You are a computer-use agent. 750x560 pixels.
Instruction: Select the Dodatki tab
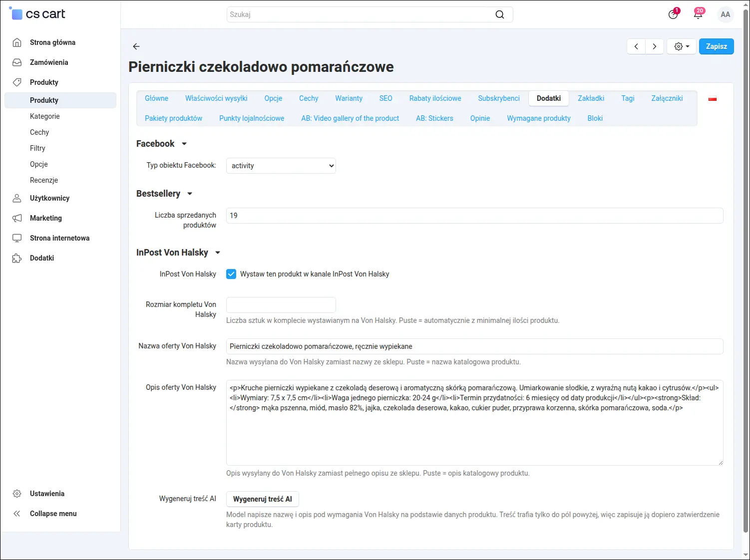click(x=549, y=98)
